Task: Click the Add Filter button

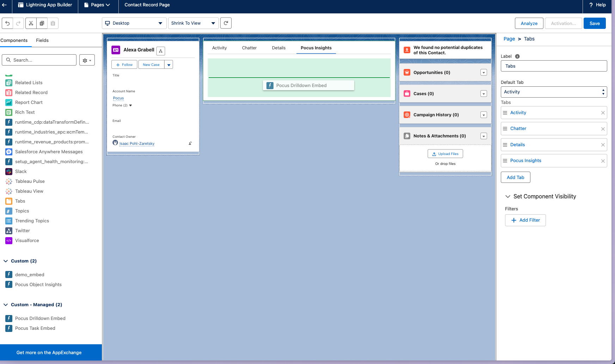Action: 525,220
